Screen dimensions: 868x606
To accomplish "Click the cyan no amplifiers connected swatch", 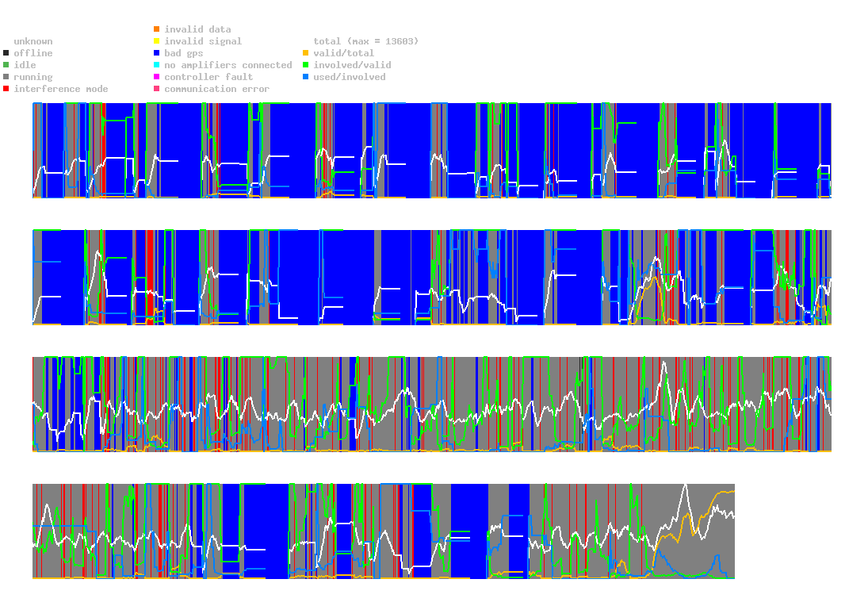I will 157,65.
